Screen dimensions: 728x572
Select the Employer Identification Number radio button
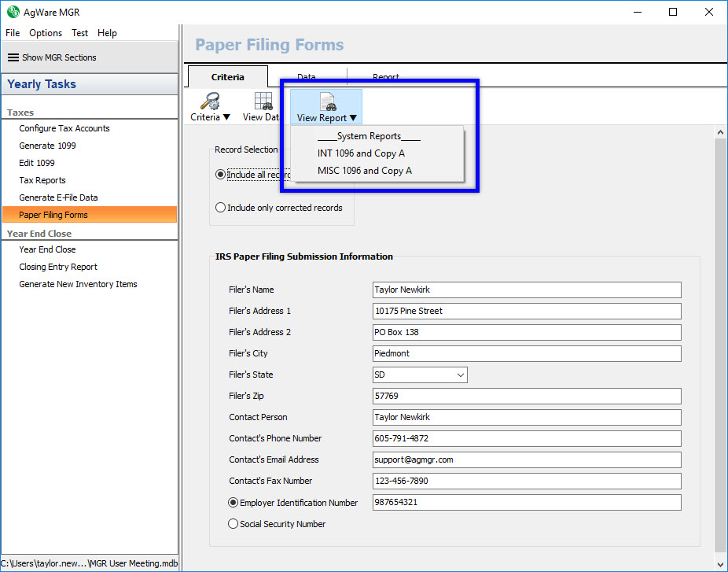[233, 503]
